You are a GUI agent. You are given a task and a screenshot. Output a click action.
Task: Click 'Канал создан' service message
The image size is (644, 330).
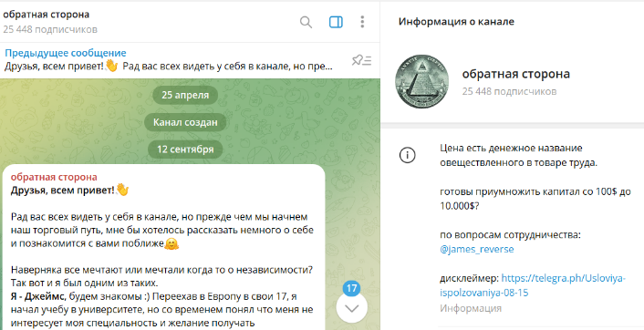185,122
